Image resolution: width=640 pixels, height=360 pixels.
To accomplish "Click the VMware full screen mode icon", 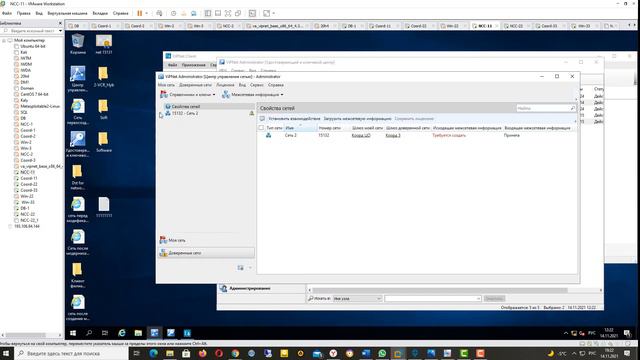I will [228, 13].
